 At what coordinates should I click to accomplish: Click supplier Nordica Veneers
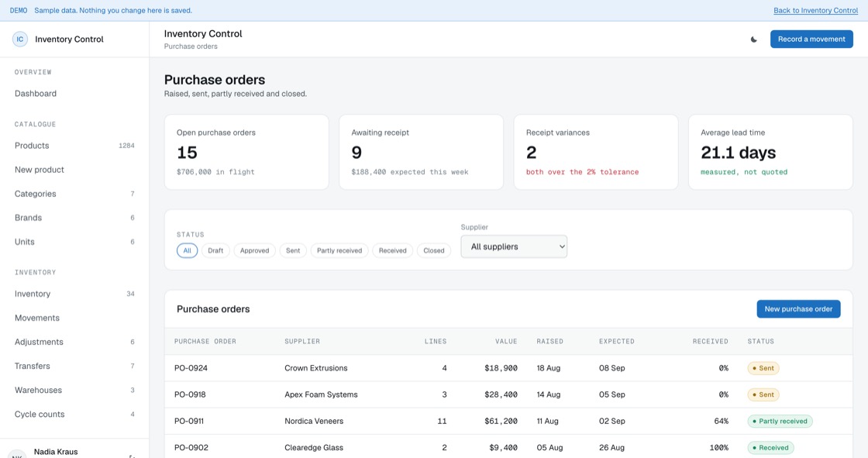pos(314,421)
